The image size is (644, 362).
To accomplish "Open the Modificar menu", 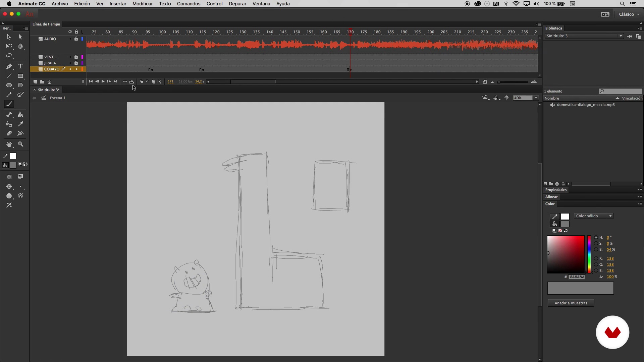I will coord(142,4).
